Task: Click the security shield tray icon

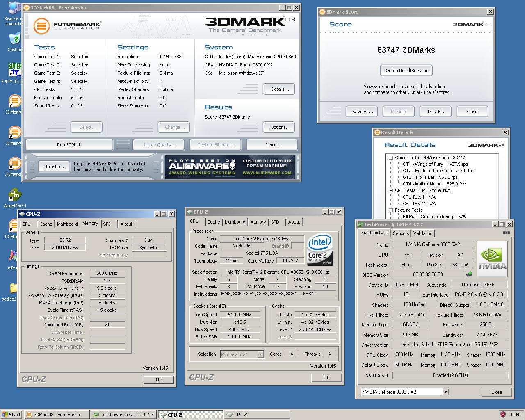Action: click(503, 415)
